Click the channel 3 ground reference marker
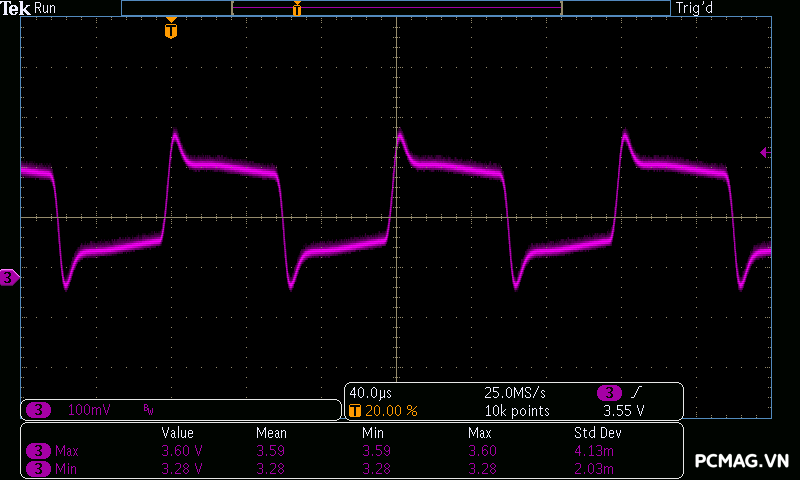 tap(9, 277)
